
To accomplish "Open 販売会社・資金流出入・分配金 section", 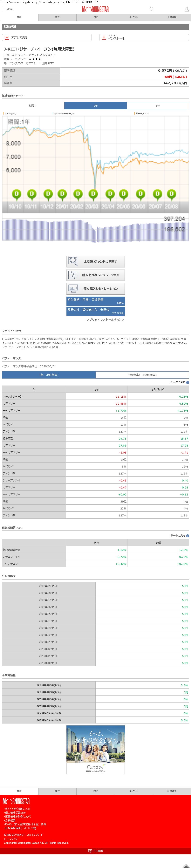I will [95, 311].
